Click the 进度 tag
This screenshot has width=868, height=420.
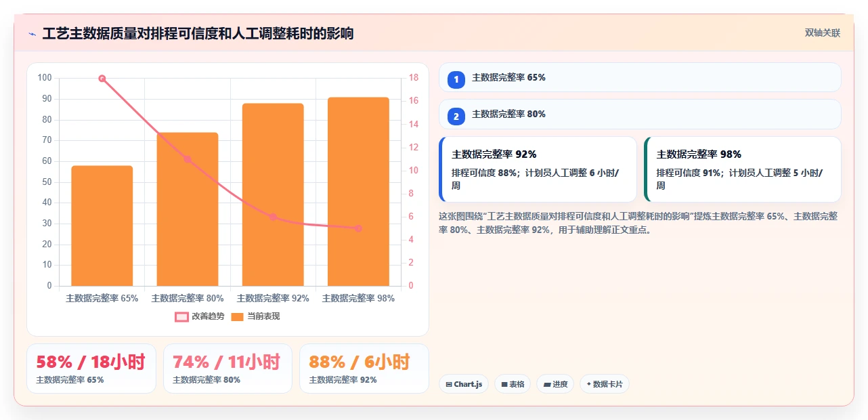pos(555,384)
